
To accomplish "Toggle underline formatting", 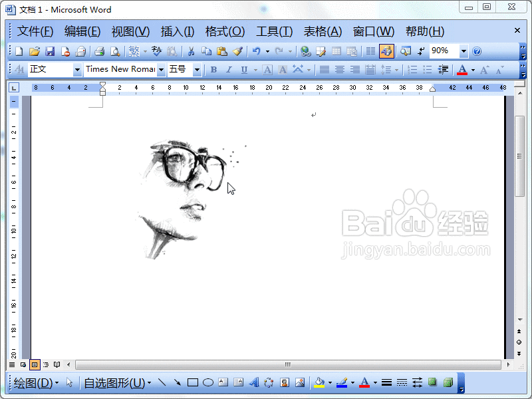I will (x=245, y=69).
